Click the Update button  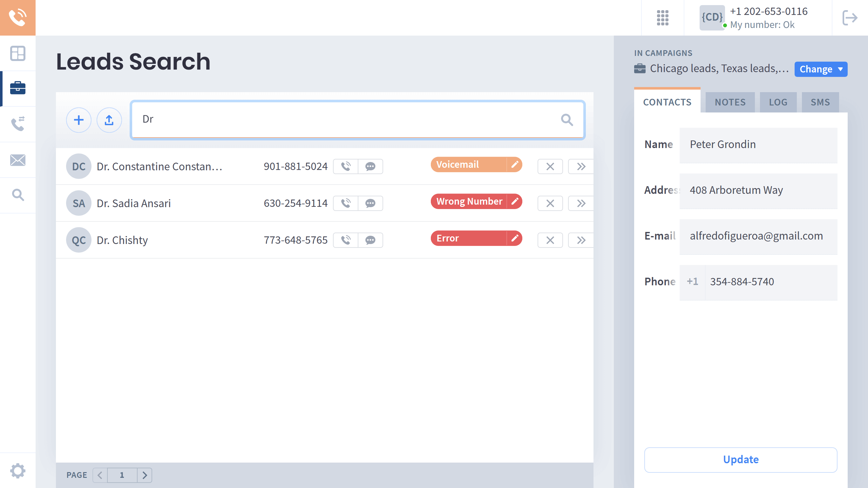[741, 460]
